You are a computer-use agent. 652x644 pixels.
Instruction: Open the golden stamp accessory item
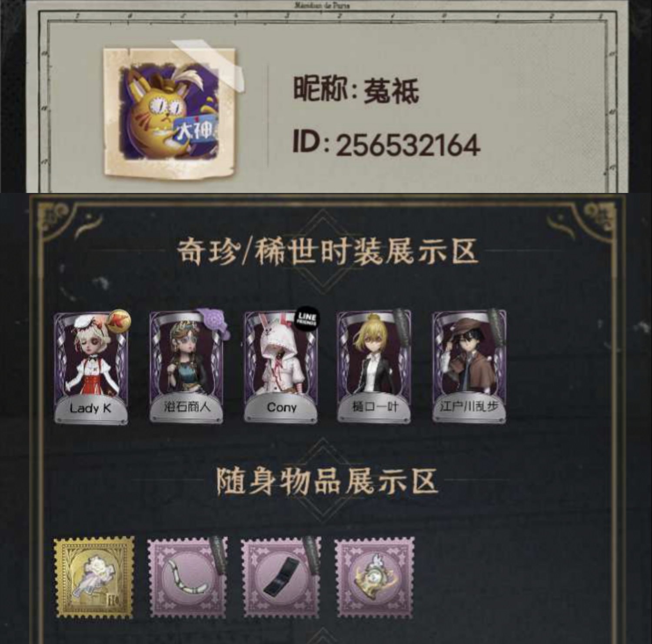coord(94,577)
